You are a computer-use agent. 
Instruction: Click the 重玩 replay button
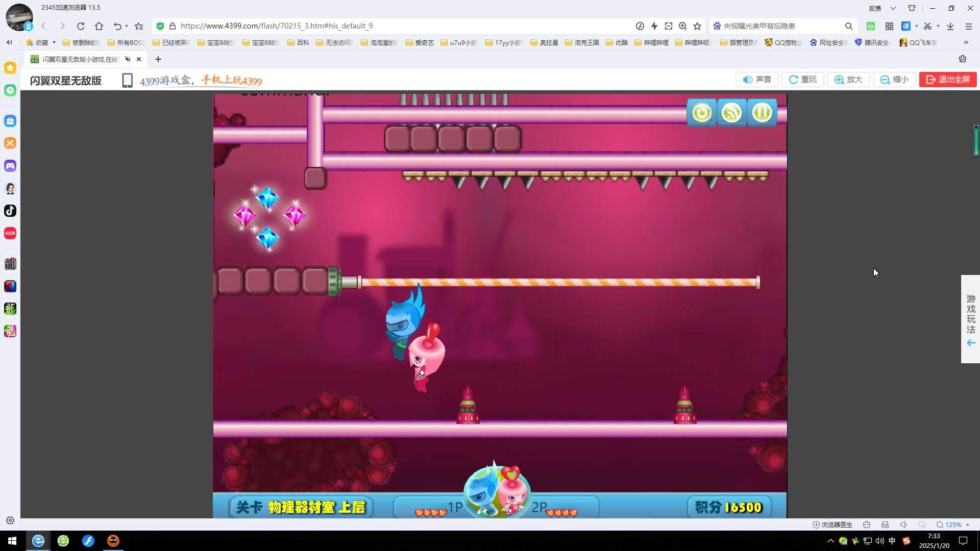(803, 80)
